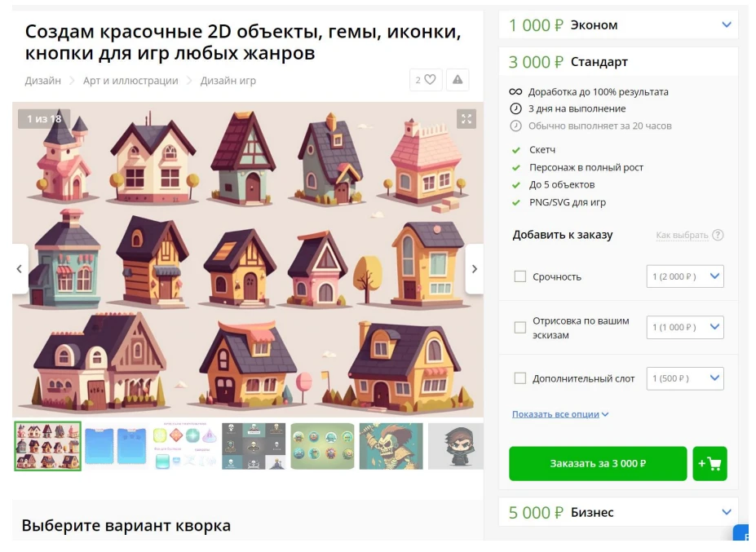The image size is (756, 552).
Task: Click the report warning triangle icon
Action: click(458, 80)
